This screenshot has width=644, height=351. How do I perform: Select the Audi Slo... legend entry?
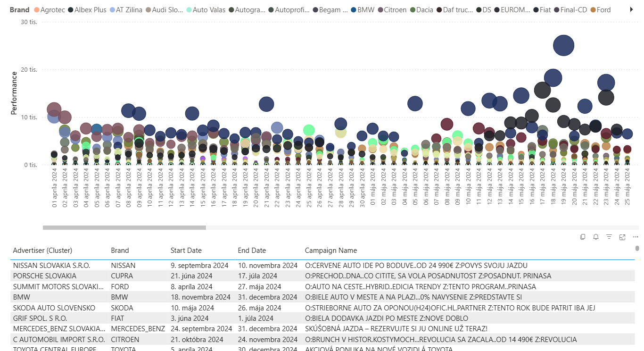(165, 10)
